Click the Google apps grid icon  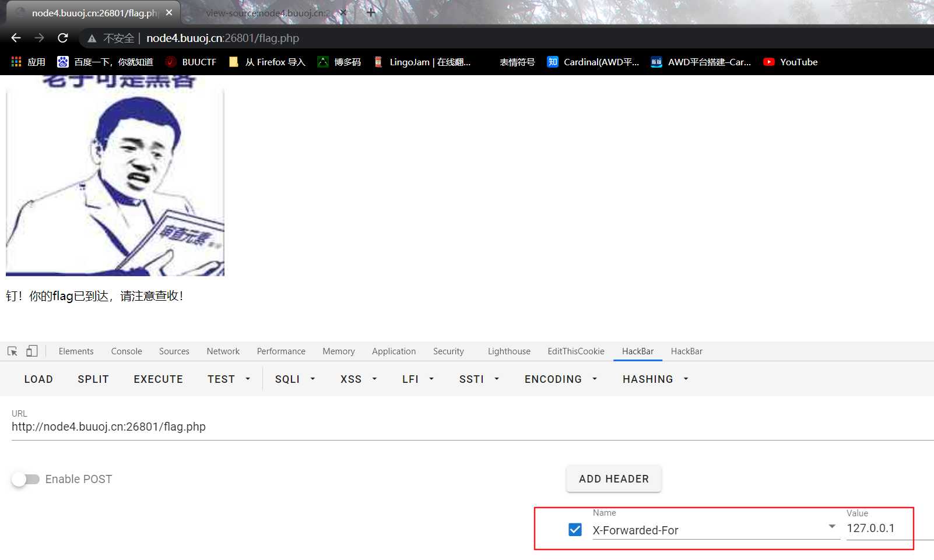pos(16,62)
